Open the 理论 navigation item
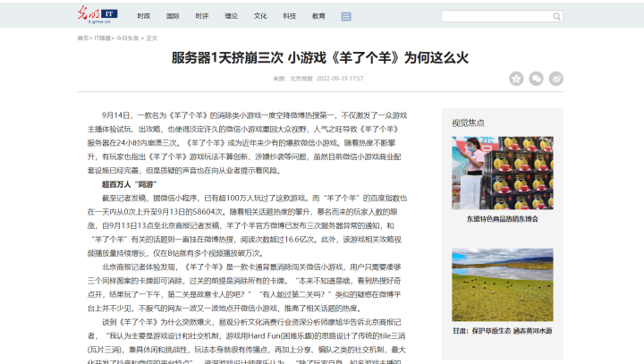Viewport: 644px width, 364px height. pos(232,16)
